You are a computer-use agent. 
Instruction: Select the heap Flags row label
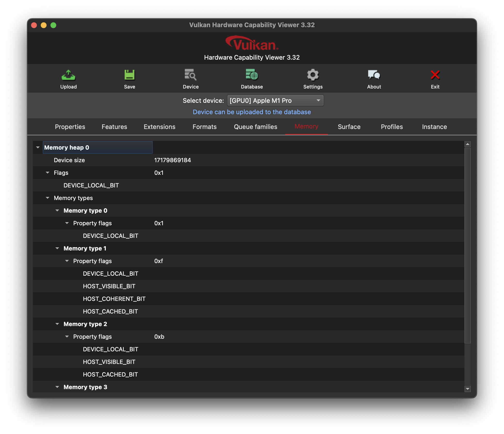point(61,173)
